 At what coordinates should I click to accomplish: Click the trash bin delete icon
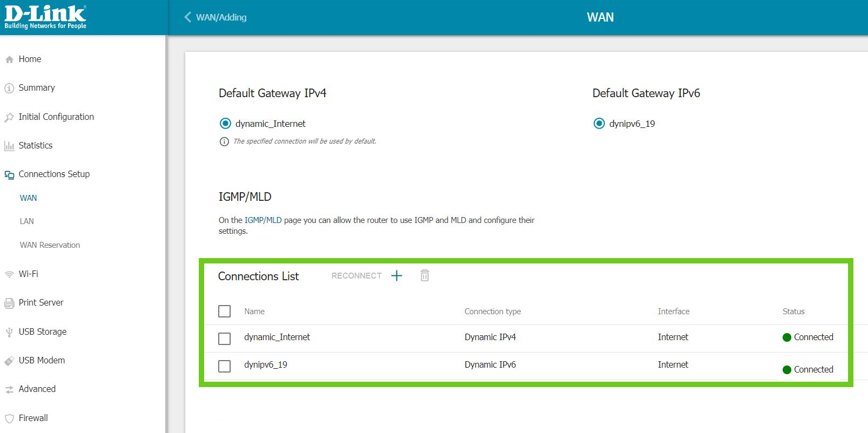point(425,276)
